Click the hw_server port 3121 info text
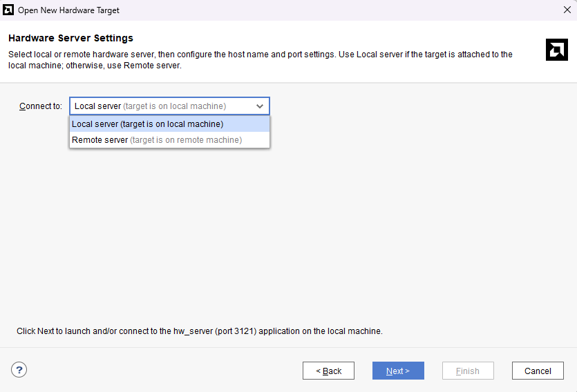Image resolution: width=577 pixels, height=392 pixels. click(x=199, y=331)
